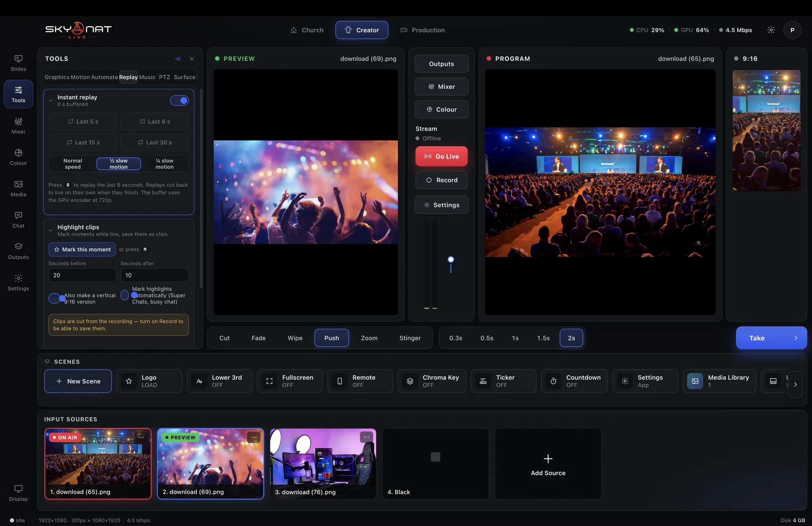Click the Seconds before input field
The height and width of the screenshot is (526, 812).
coord(82,275)
